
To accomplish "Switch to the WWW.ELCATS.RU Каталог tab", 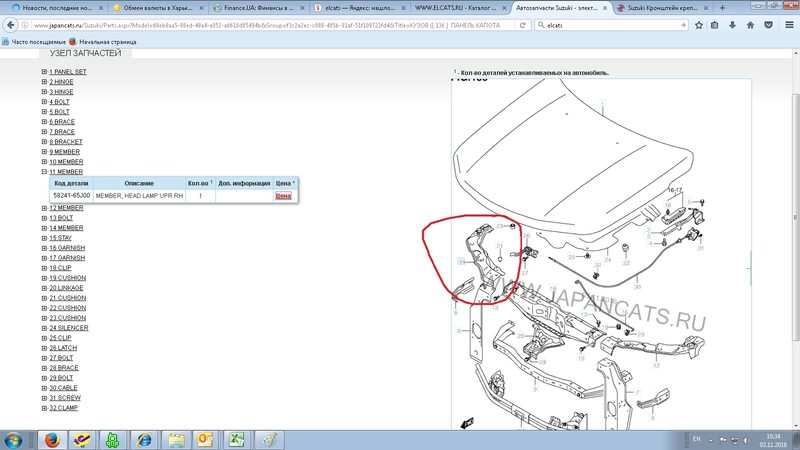I will pos(455,8).
